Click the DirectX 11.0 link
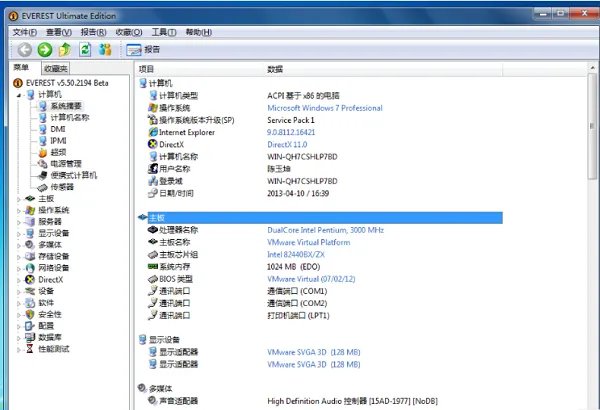600x410 pixels. point(287,145)
